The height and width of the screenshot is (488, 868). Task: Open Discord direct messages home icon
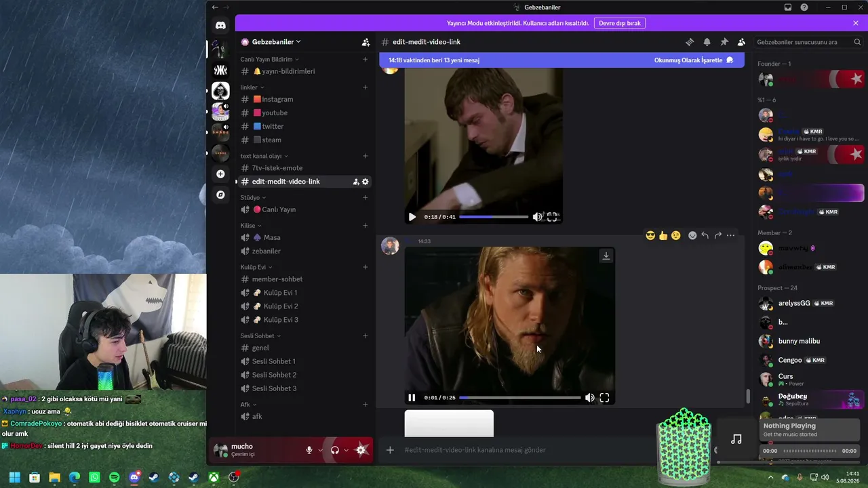click(220, 25)
